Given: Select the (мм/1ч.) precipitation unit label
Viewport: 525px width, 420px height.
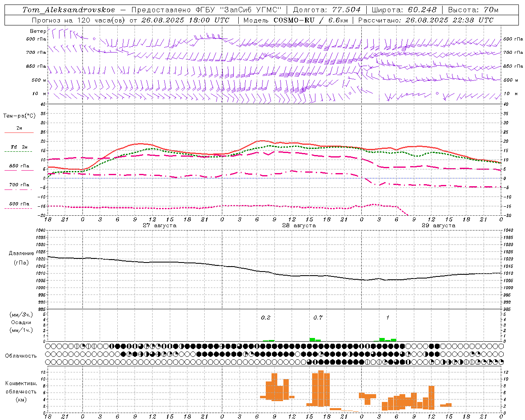Looking at the screenshot, I should coord(21,330).
